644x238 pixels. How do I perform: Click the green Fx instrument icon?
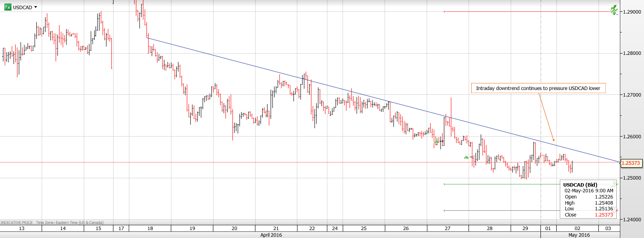pyautogui.click(x=8, y=7)
